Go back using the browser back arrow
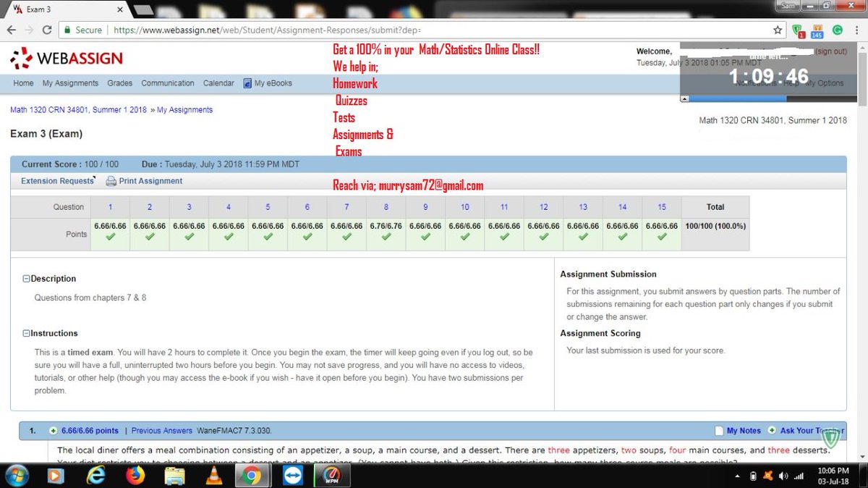This screenshot has width=868, height=488. tap(11, 30)
